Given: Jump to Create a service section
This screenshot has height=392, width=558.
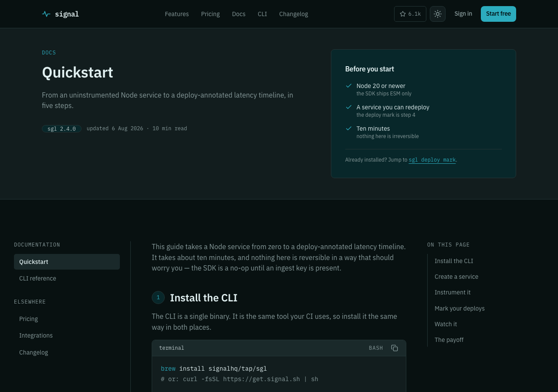Looking at the screenshot, I should coord(456,277).
